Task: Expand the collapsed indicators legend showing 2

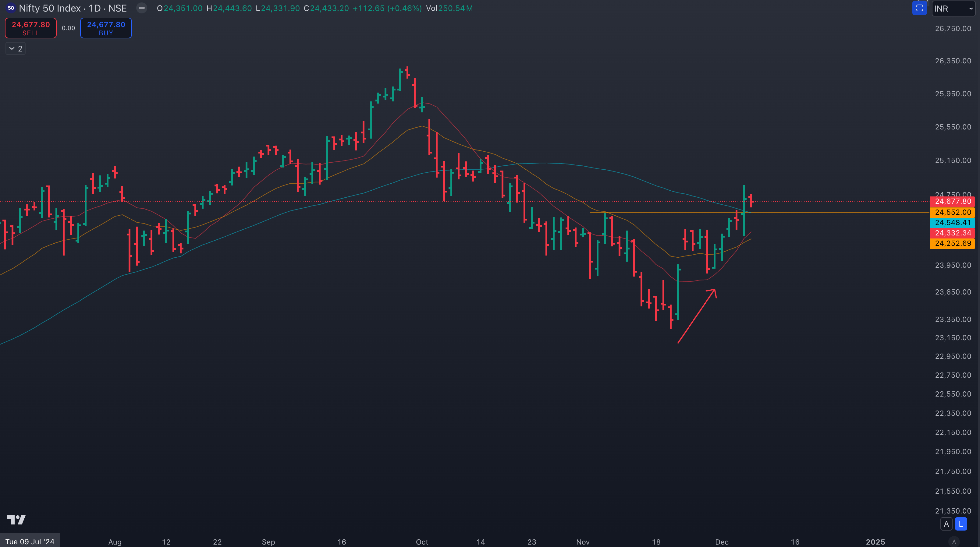Action: point(16,49)
